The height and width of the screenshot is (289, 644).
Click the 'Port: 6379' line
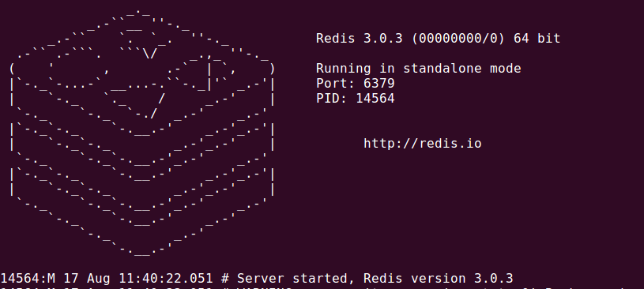[x=356, y=84]
